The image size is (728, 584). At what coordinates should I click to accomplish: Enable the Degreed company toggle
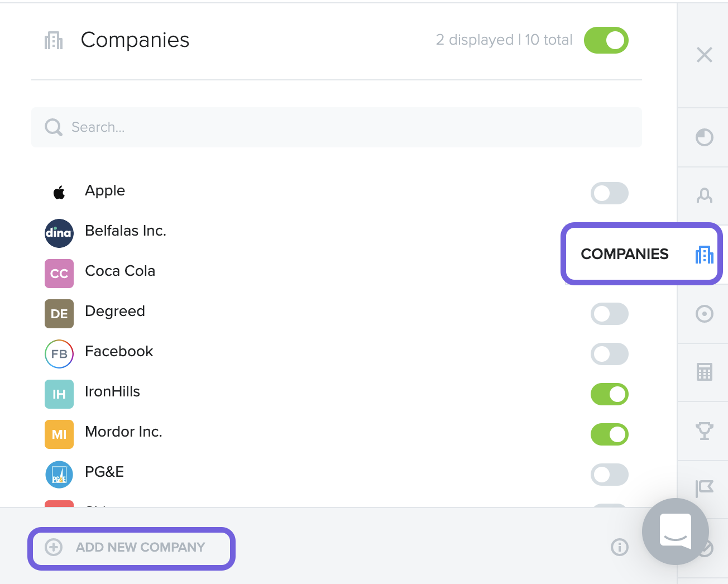(x=609, y=314)
